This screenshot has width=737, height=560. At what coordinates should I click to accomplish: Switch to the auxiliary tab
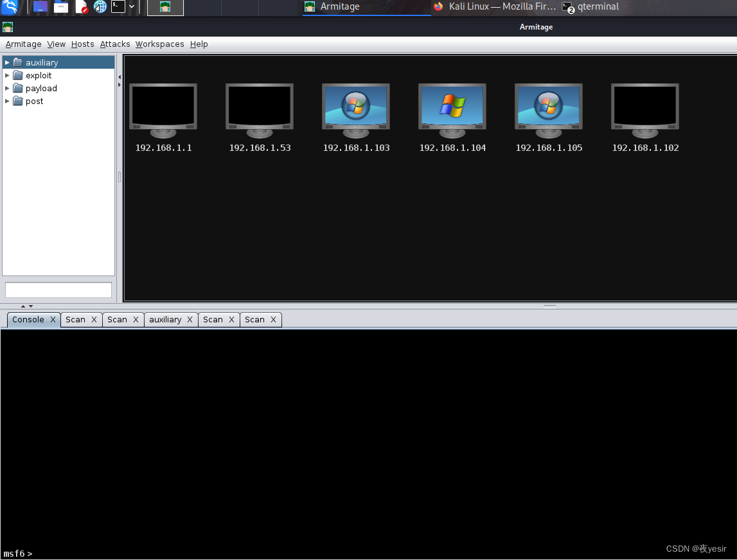165,319
